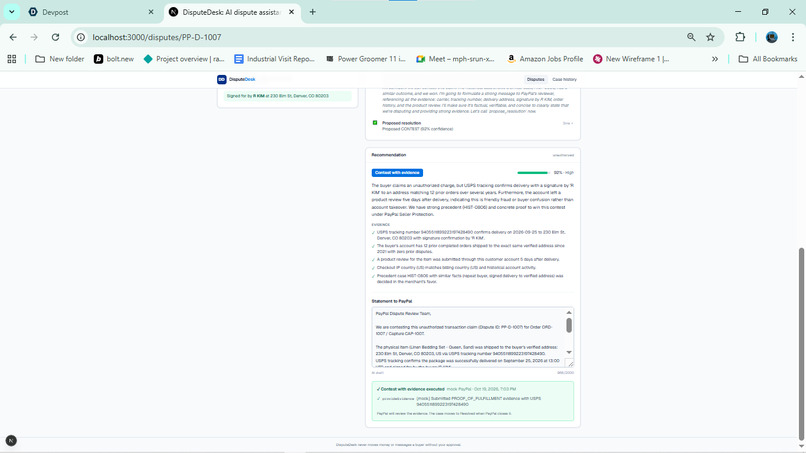Reload the current page

(56, 37)
